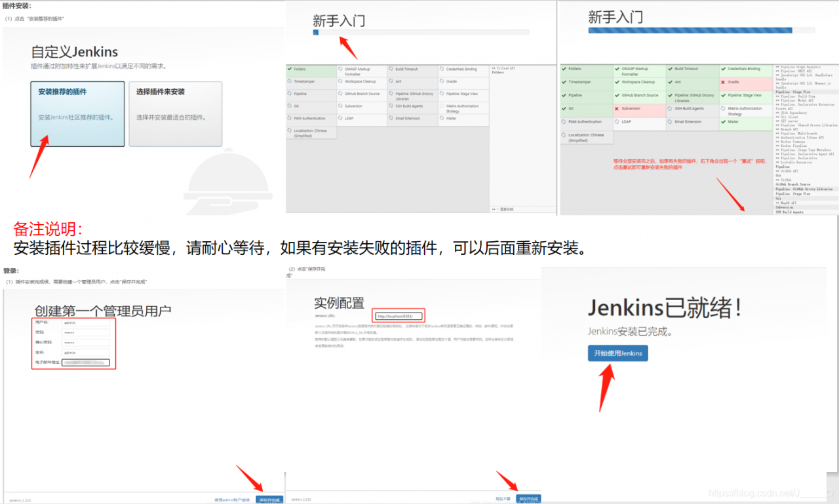
Task: Click the red failed Gradle plugin cell
Action: click(x=746, y=84)
